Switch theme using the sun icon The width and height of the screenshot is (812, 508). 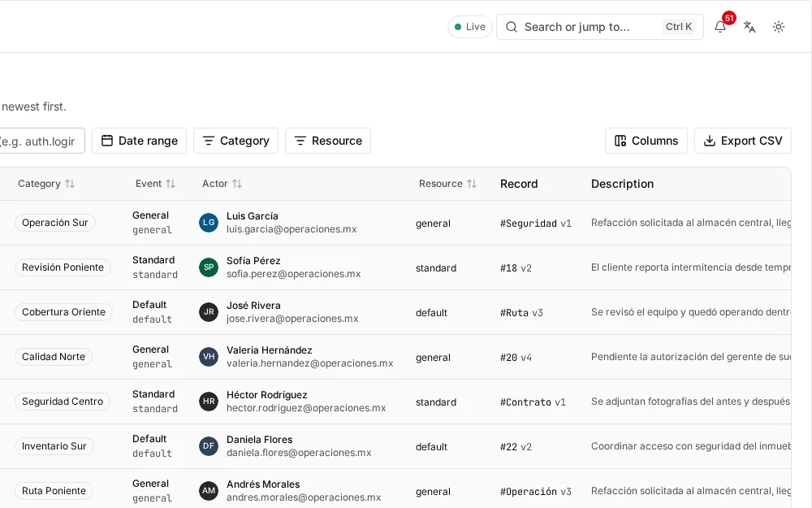779,27
